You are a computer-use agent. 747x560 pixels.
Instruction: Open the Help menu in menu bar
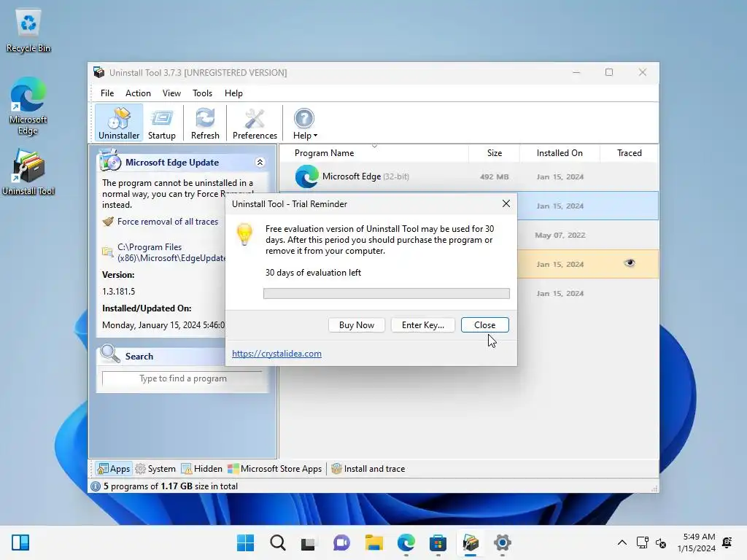click(233, 93)
